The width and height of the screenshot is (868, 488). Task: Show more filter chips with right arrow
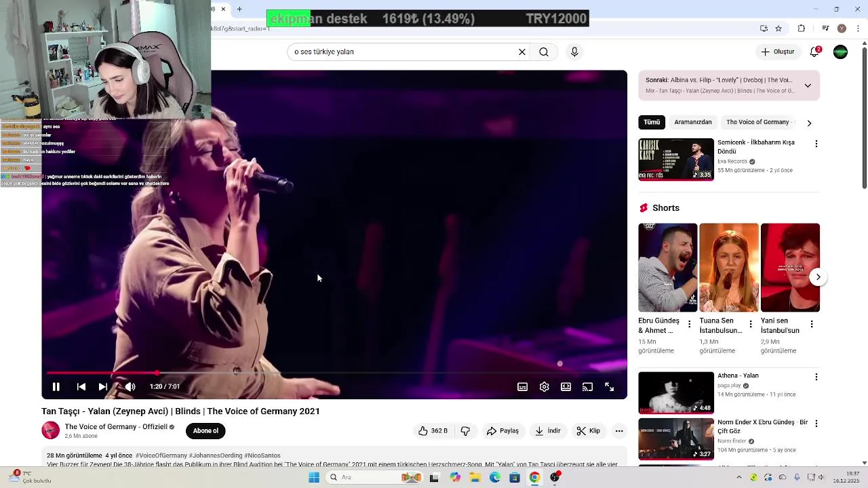coord(809,123)
